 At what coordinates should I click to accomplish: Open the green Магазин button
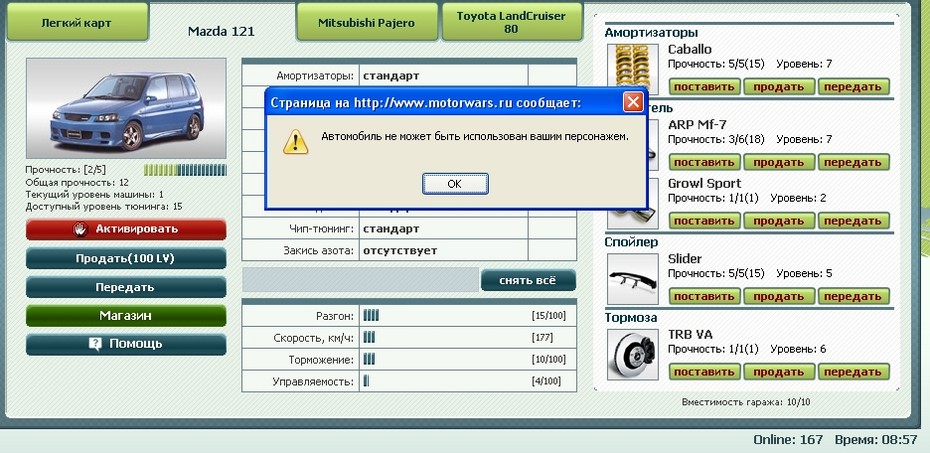tap(126, 315)
